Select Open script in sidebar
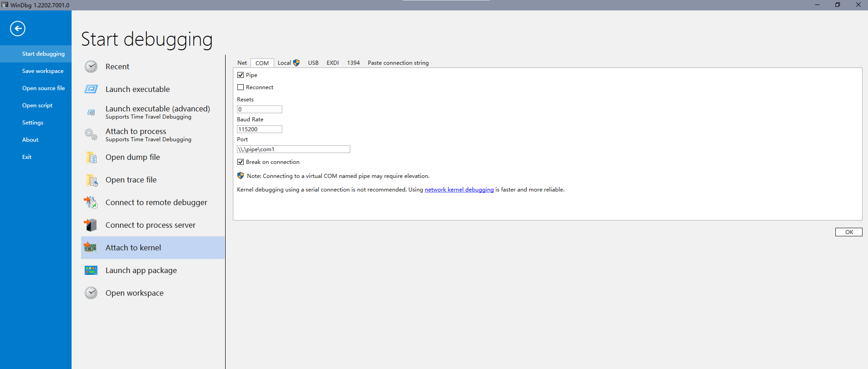The image size is (868, 369). point(36,105)
